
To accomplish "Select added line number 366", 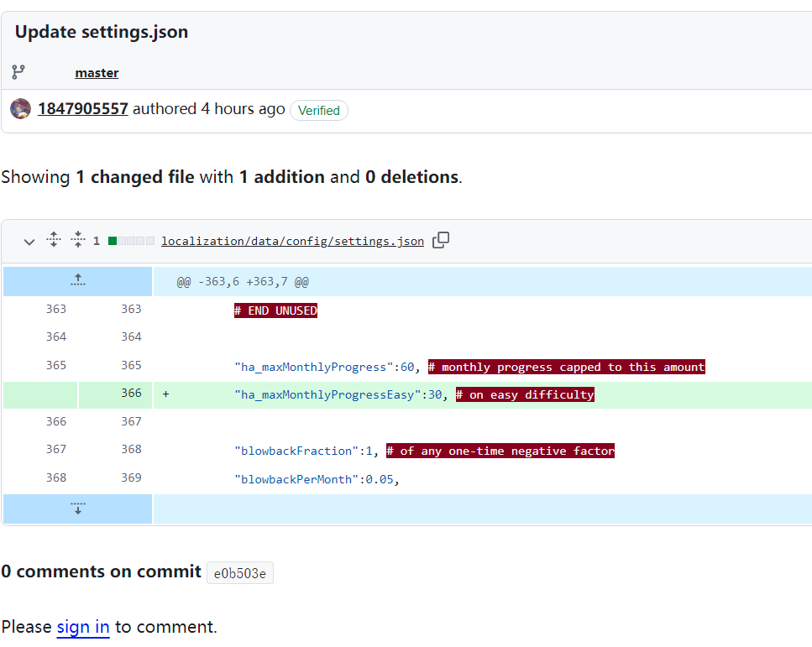I will (x=131, y=394).
